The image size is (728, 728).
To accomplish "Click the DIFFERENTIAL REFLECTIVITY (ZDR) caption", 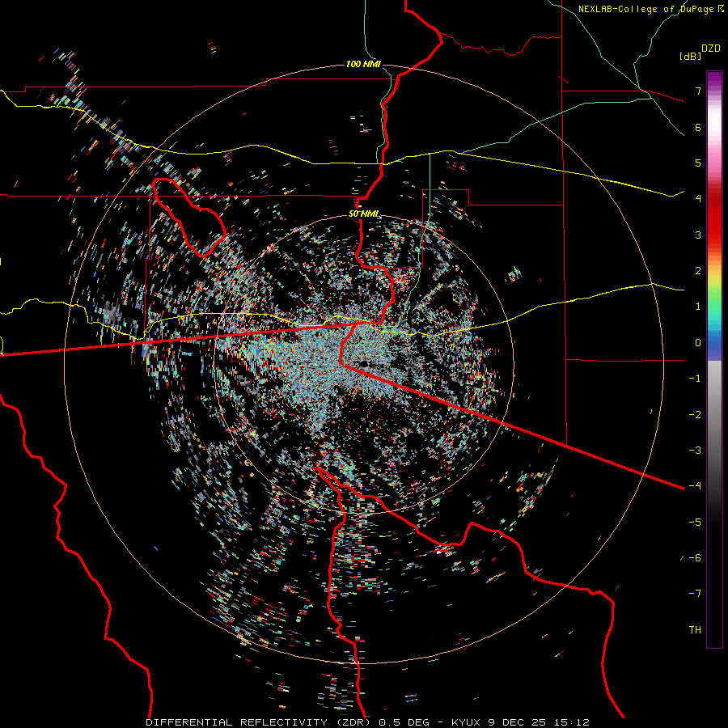I will (258, 722).
